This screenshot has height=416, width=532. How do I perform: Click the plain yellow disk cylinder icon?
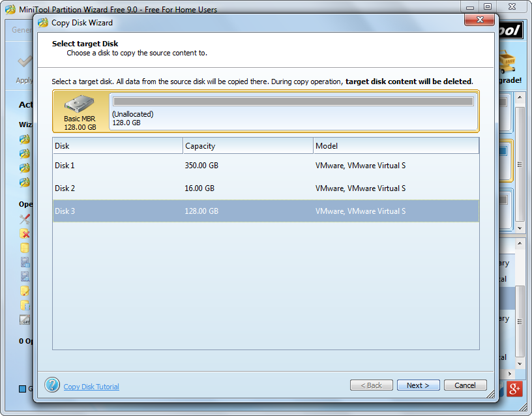[25, 248]
